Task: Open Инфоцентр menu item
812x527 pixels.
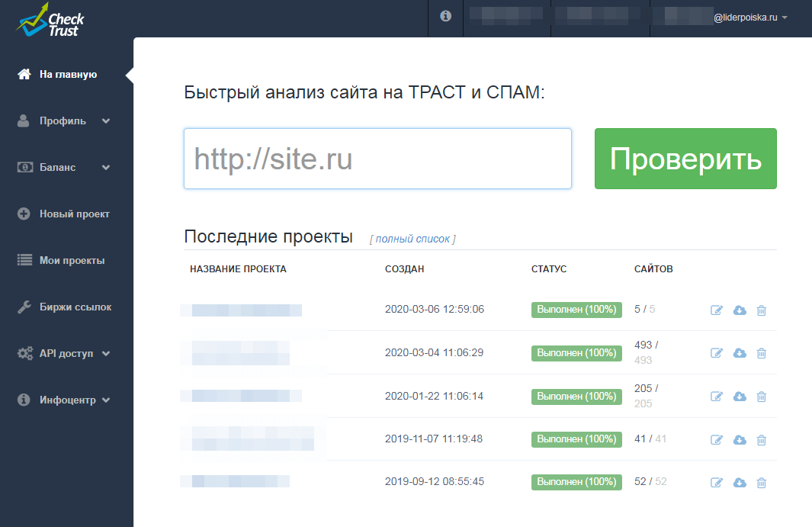Action: 67,400
